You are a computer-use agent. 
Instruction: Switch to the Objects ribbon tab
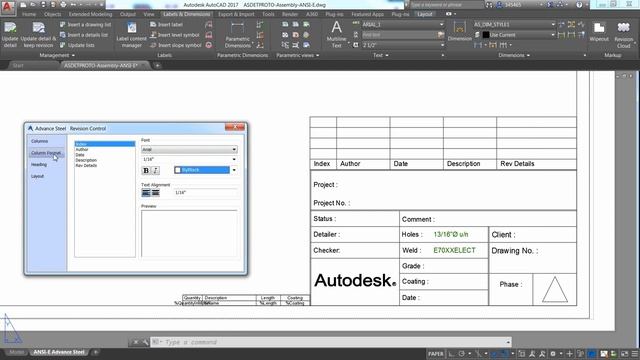pos(52,14)
